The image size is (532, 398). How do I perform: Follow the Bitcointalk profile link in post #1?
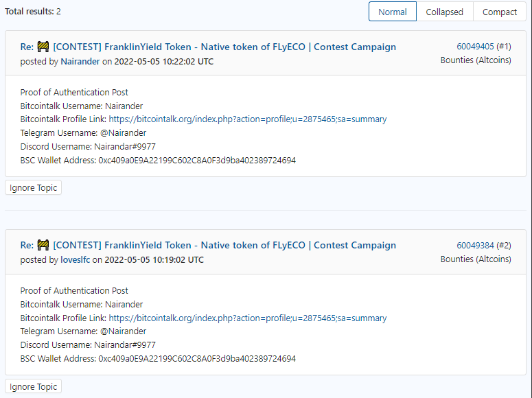click(248, 119)
